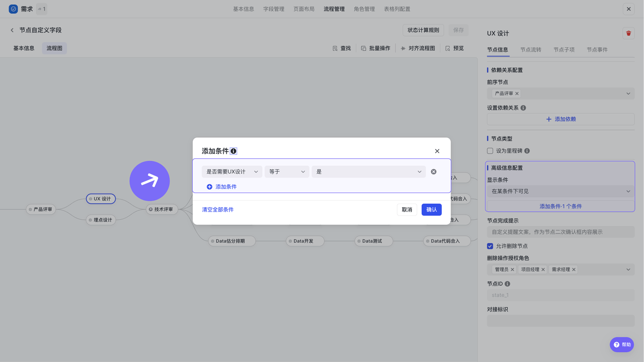Enable the 设为里程碑 checkbox

pyautogui.click(x=490, y=151)
